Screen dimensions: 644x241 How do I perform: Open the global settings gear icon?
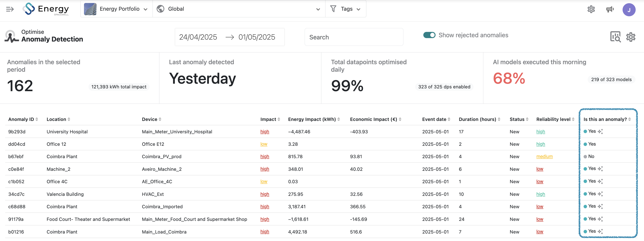coord(591,9)
